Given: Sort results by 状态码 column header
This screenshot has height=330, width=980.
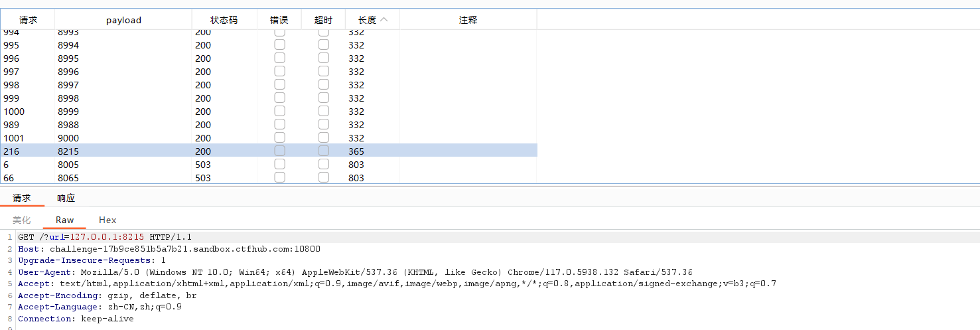Looking at the screenshot, I should (x=224, y=20).
